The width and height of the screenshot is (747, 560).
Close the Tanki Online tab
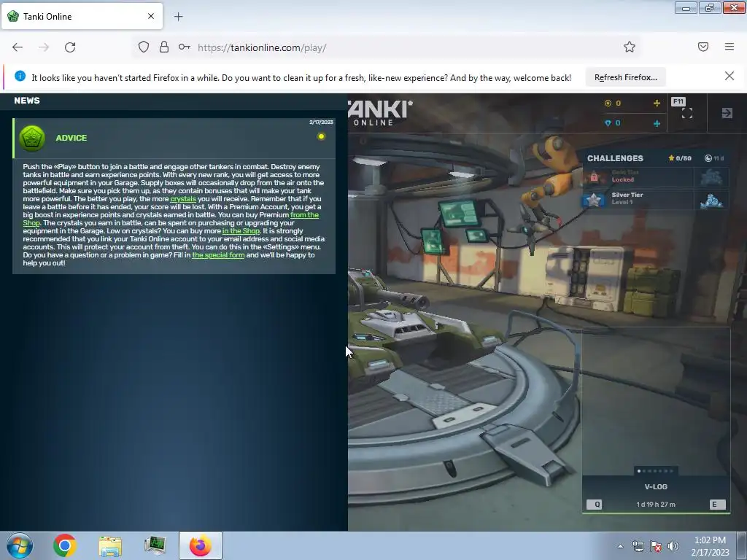click(151, 16)
